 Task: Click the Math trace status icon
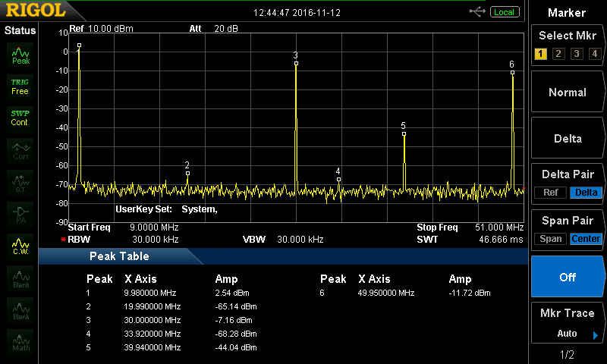tap(20, 341)
